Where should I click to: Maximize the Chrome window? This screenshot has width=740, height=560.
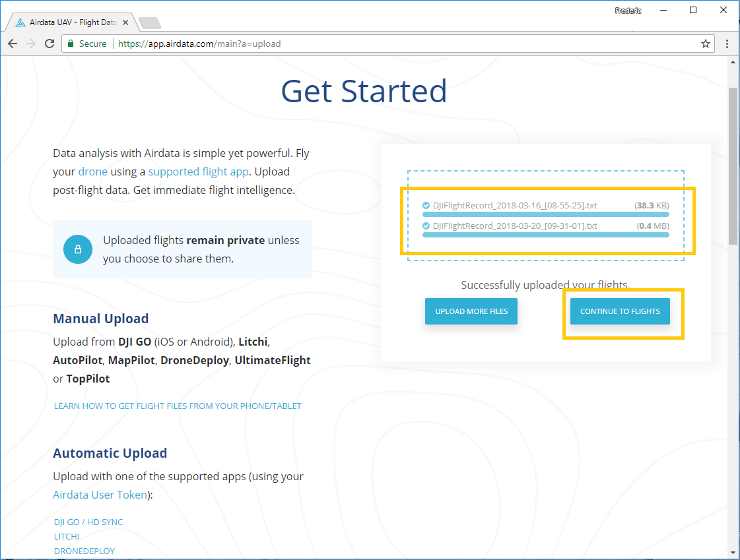point(693,11)
